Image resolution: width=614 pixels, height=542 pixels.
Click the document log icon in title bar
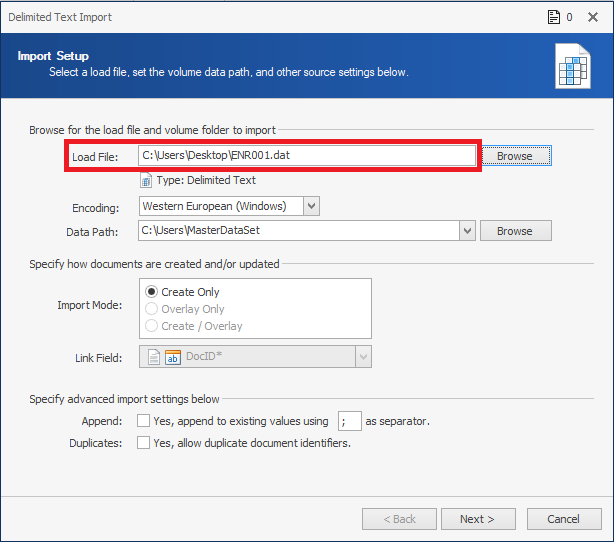pyautogui.click(x=554, y=17)
